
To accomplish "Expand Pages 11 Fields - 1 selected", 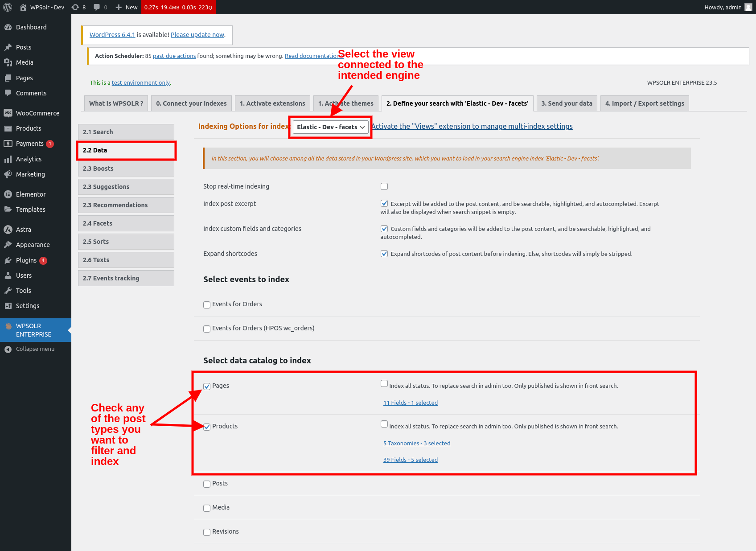I will [x=411, y=403].
